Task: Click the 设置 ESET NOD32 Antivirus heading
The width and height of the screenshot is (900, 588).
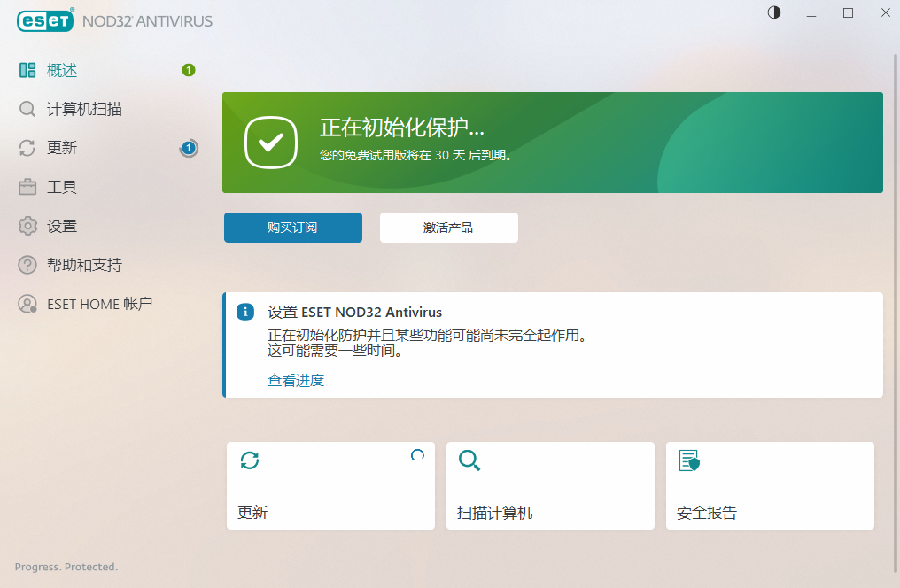Action: (x=354, y=312)
